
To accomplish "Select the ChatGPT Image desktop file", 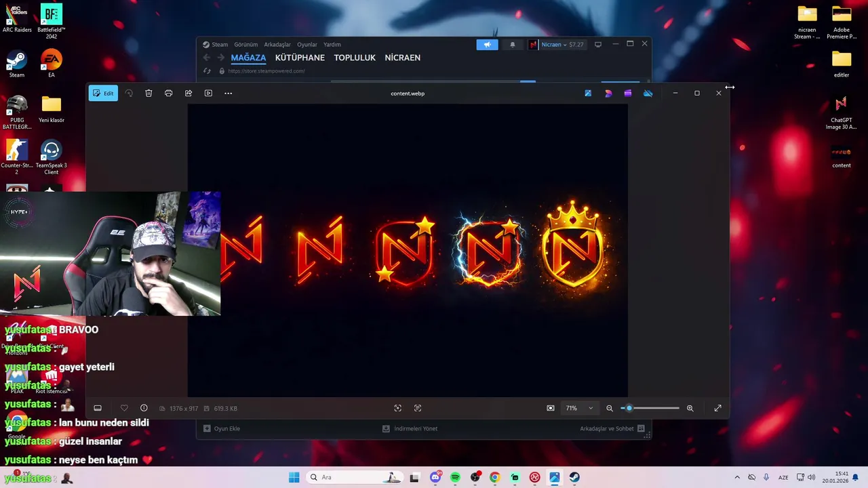I will (842, 112).
